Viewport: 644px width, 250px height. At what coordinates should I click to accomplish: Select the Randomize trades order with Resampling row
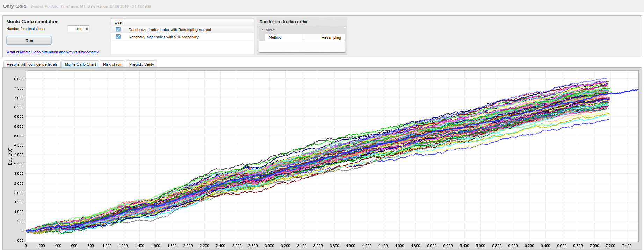tap(169, 30)
